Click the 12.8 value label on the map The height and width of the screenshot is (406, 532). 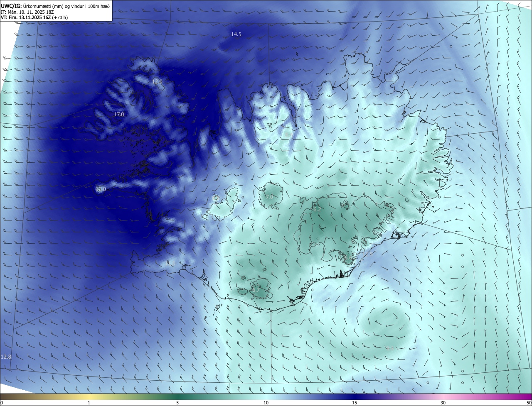[x=6, y=357]
